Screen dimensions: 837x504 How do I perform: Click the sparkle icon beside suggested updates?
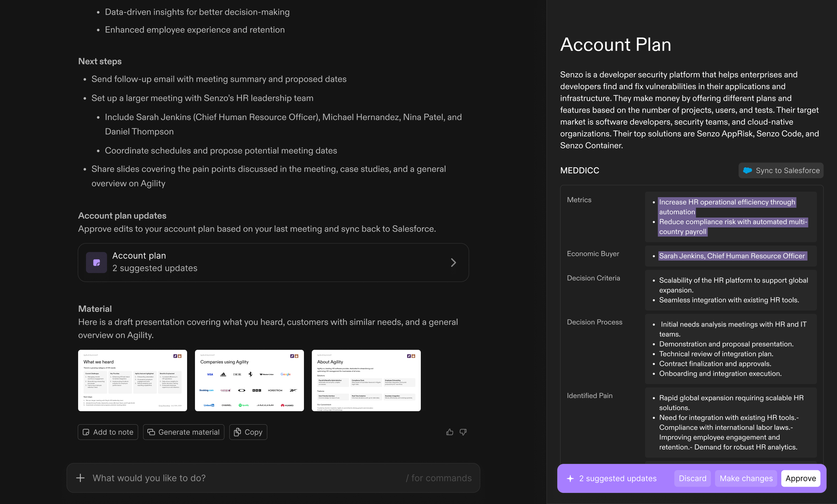[x=570, y=478]
